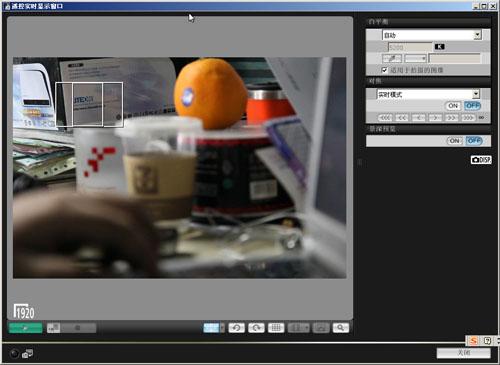Nudge focus farther with > button

click(435, 118)
